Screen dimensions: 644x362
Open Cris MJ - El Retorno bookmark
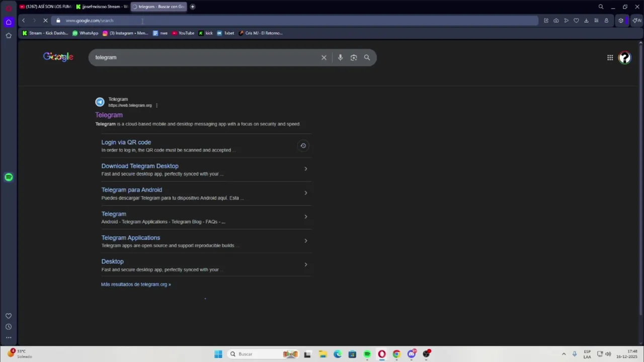tap(261, 33)
